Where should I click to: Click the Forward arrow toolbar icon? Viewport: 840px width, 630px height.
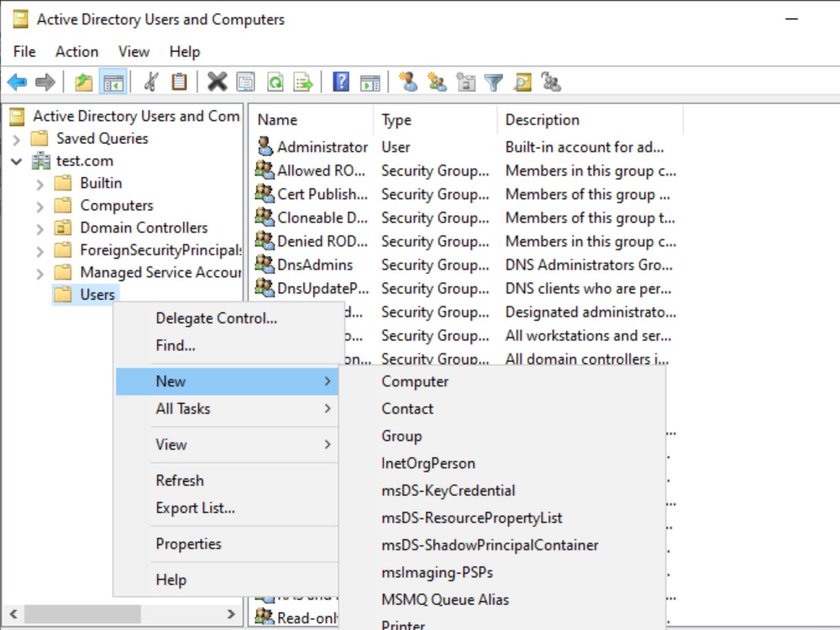tap(45, 82)
